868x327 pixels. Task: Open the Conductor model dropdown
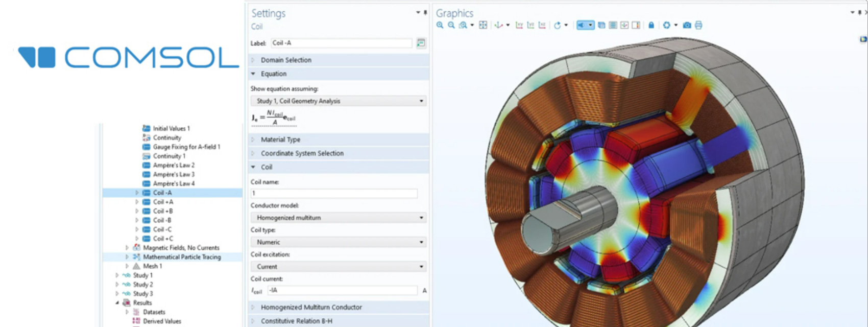point(339,218)
